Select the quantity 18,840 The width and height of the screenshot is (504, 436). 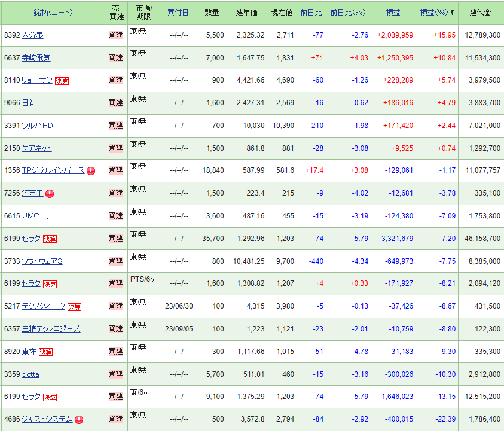tap(213, 170)
